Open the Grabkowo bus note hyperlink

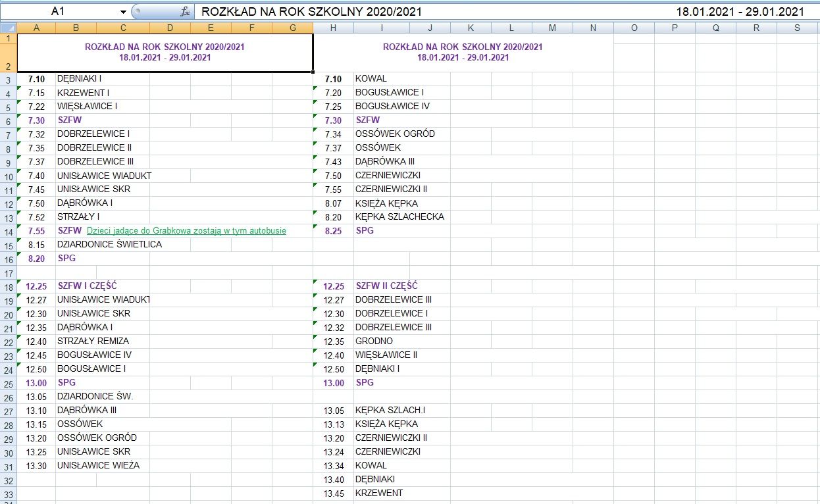[x=186, y=231]
